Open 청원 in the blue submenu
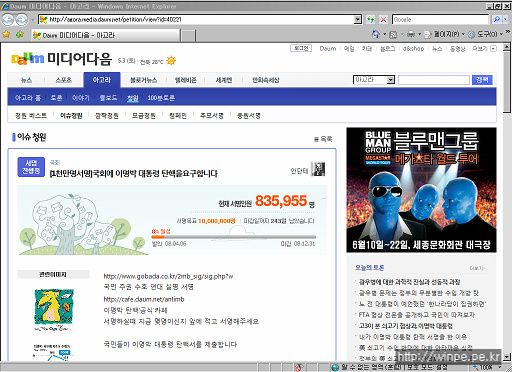The image size is (512, 372). click(132, 98)
